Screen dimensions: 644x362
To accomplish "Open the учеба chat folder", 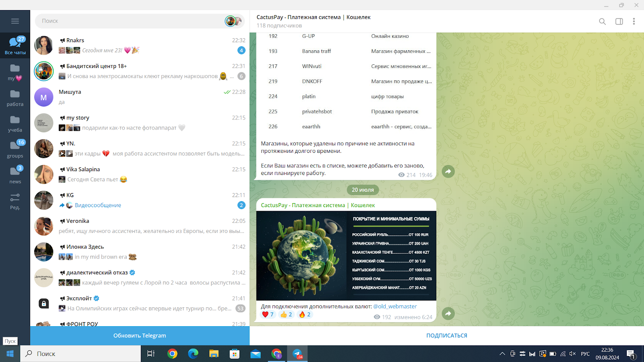I will (15, 123).
